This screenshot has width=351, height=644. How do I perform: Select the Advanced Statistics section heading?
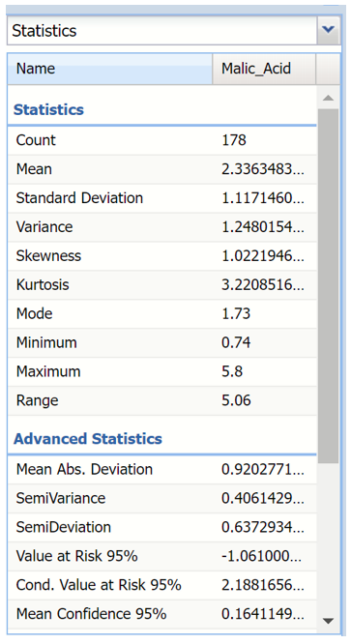coord(88,439)
